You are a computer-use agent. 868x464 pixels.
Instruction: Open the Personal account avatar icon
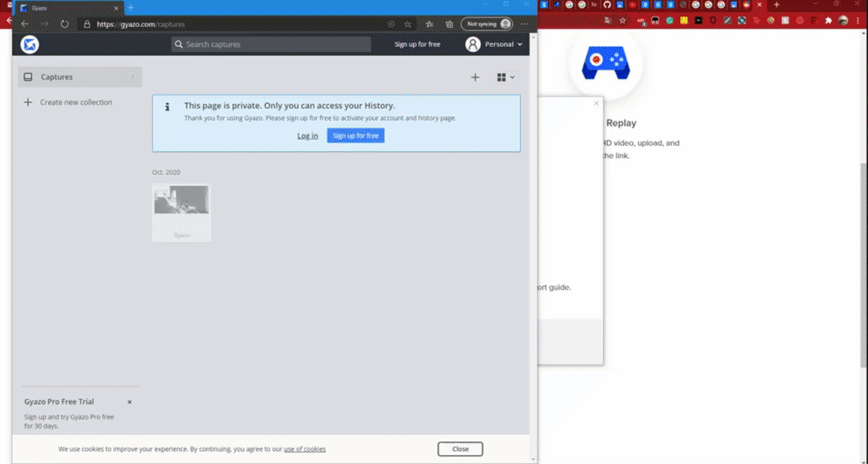click(x=473, y=44)
